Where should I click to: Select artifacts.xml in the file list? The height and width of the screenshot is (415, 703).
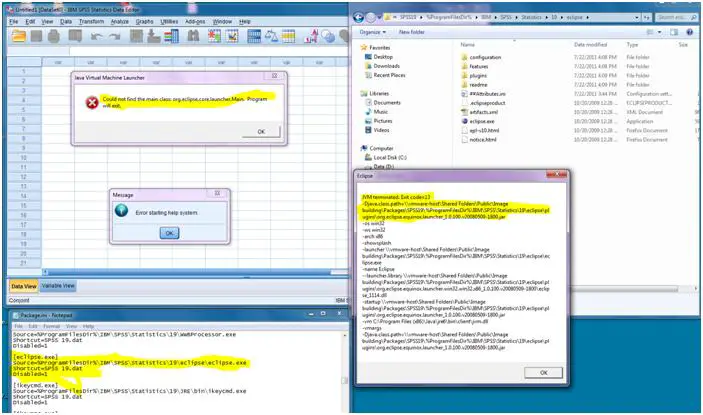point(479,112)
